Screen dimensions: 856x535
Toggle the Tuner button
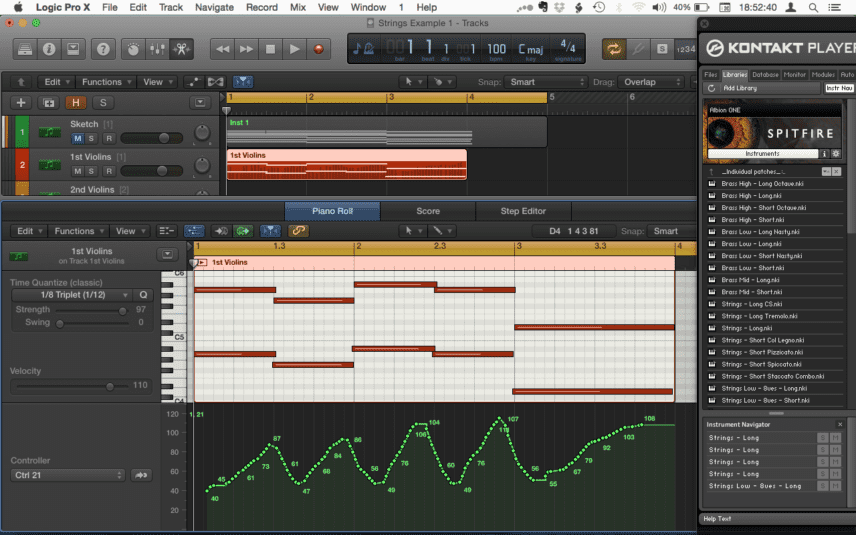pos(638,49)
